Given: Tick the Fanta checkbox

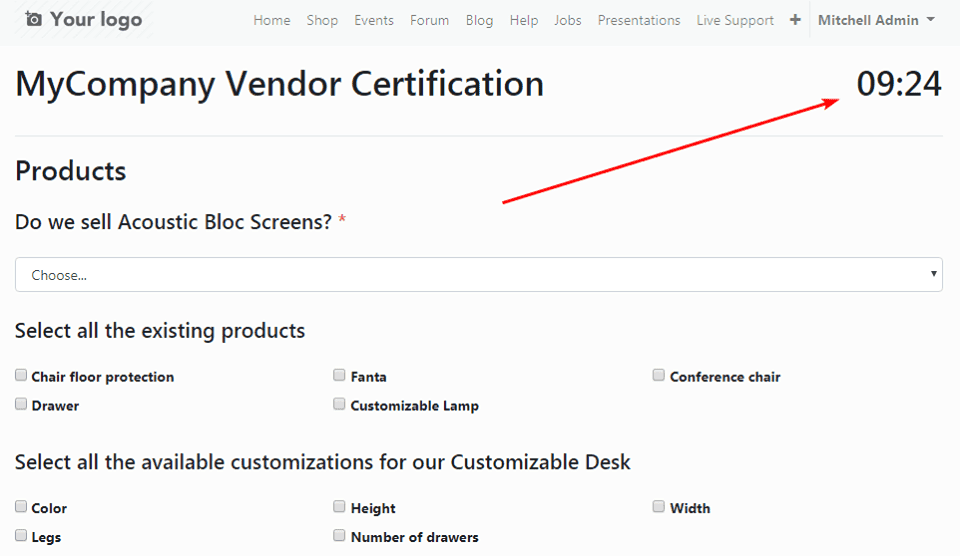Looking at the screenshot, I should (x=339, y=375).
